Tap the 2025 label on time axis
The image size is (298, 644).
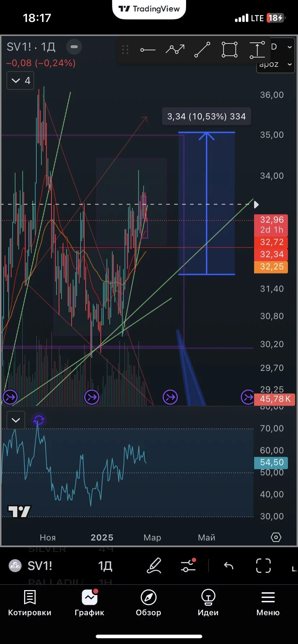pyautogui.click(x=102, y=538)
